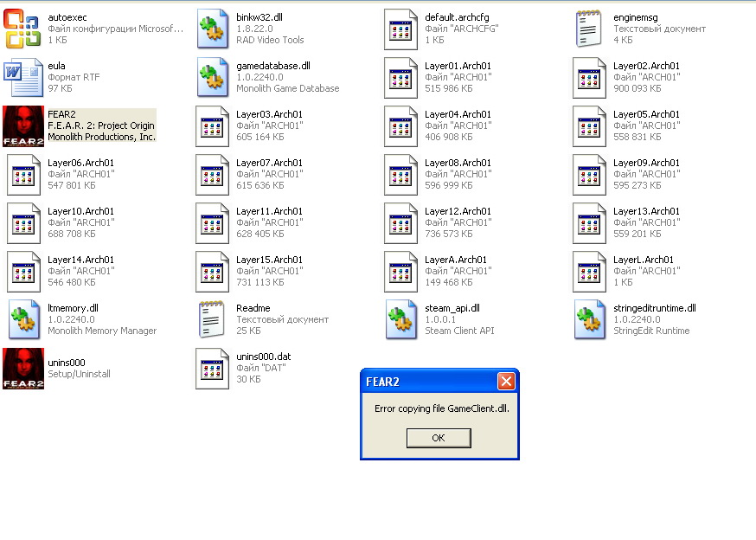Image resolution: width=756 pixels, height=540 pixels.
Task: Click the "enginemsg" file name
Action: 636,17
